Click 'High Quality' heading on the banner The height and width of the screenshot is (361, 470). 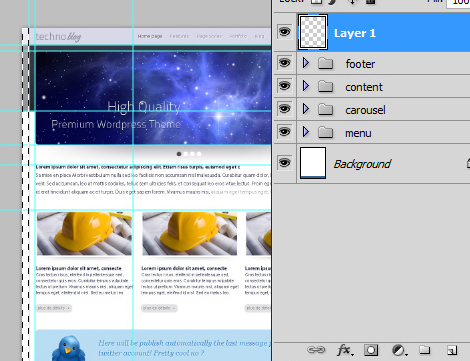coord(144,107)
